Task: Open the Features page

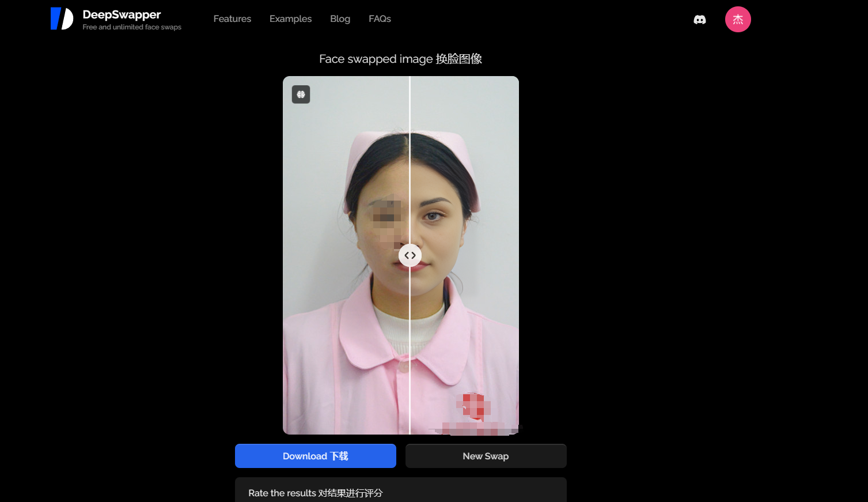Action: point(232,19)
